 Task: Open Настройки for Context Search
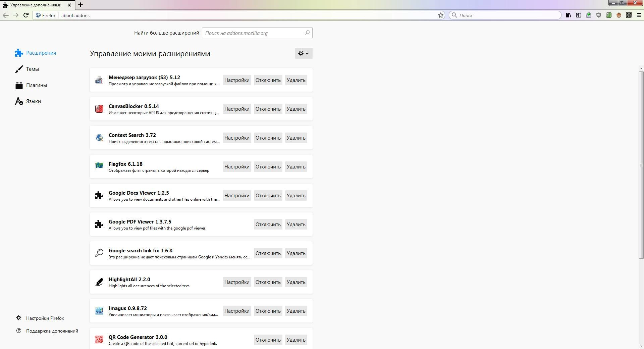pos(237,138)
